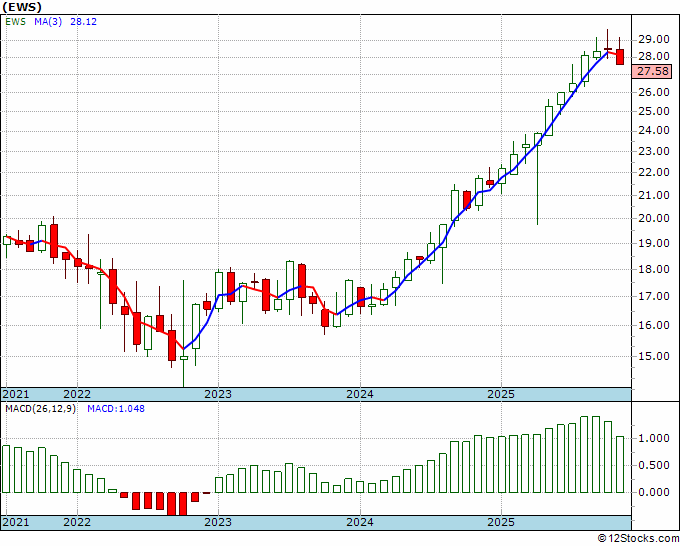Click the 26.00 price axis label

(x=654, y=92)
